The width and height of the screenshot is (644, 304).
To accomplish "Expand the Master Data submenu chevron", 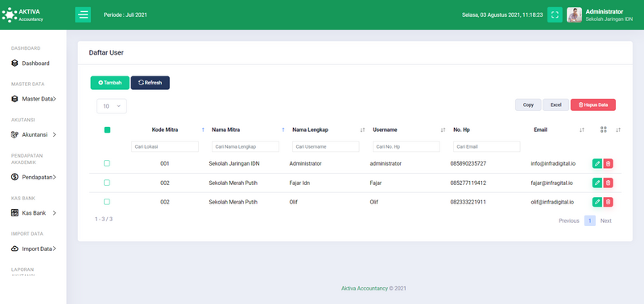I will (x=55, y=99).
